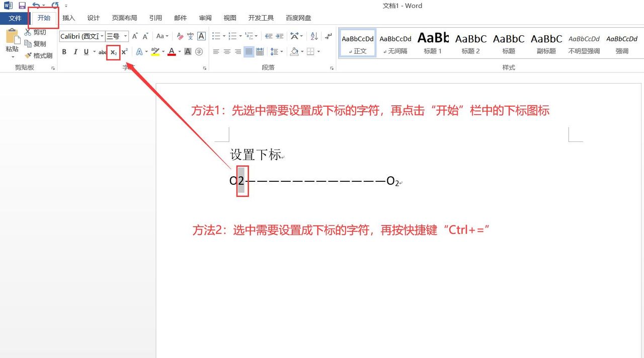Open the bullet list dropdown arrow
Screen dimensions: 644x358
[x=224, y=36]
